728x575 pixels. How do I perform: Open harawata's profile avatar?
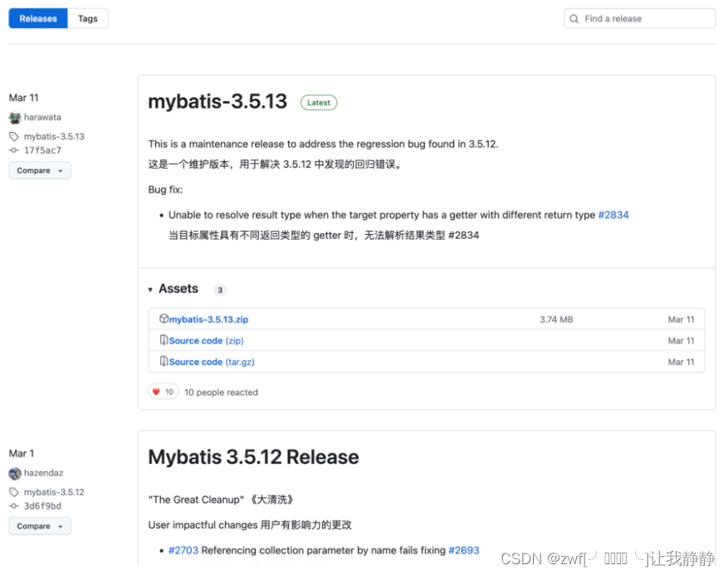14,117
